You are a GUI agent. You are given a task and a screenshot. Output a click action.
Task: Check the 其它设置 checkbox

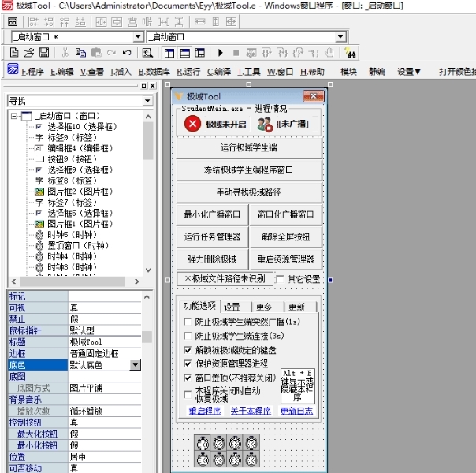point(280,279)
